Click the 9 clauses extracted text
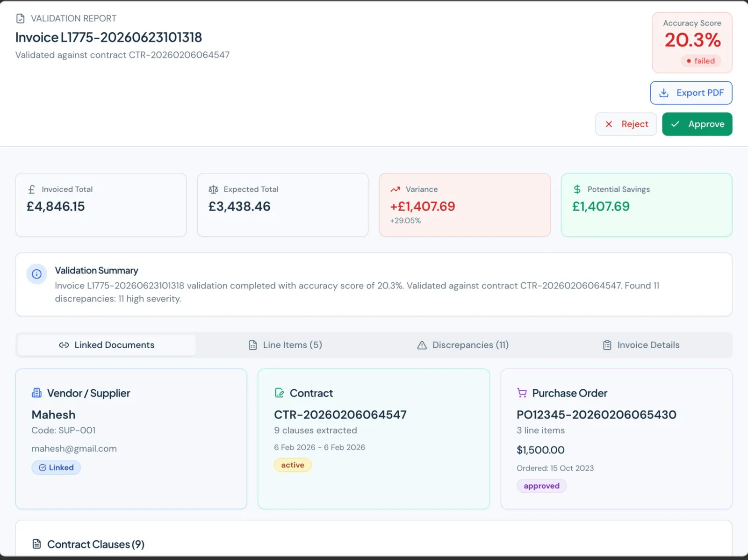Image resolution: width=748 pixels, height=560 pixels. click(x=316, y=430)
